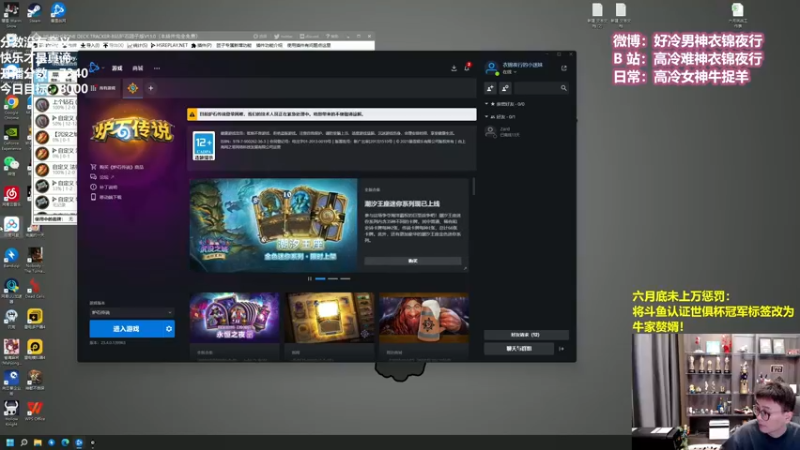Image resolution: width=800 pixels, height=450 pixels.
Task: Open the 游戏 tab in Battle.net
Action: (x=117, y=68)
